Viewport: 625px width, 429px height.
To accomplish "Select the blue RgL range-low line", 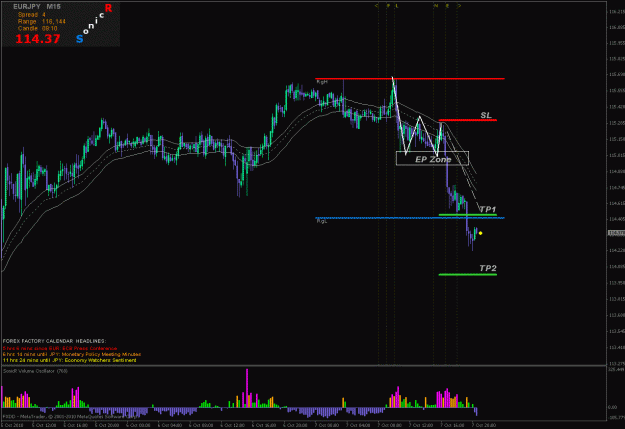I will pyautogui.click(x=410, y=218).
